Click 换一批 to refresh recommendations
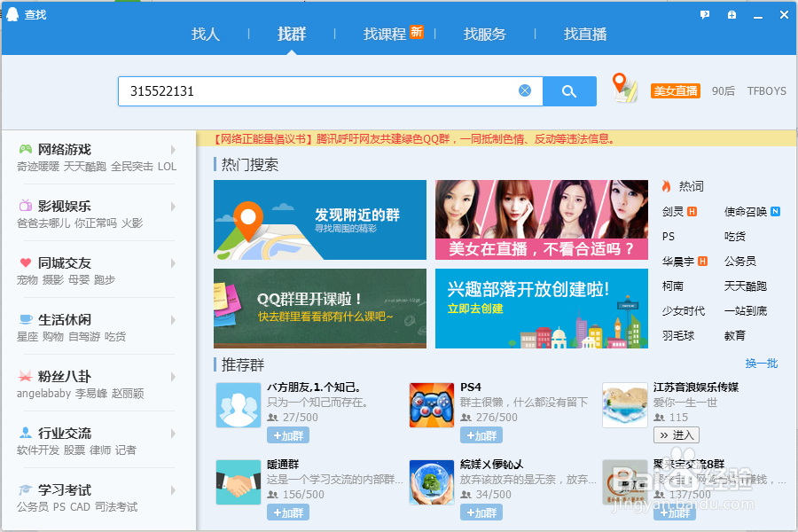The image size is (798, 532). 762,364
